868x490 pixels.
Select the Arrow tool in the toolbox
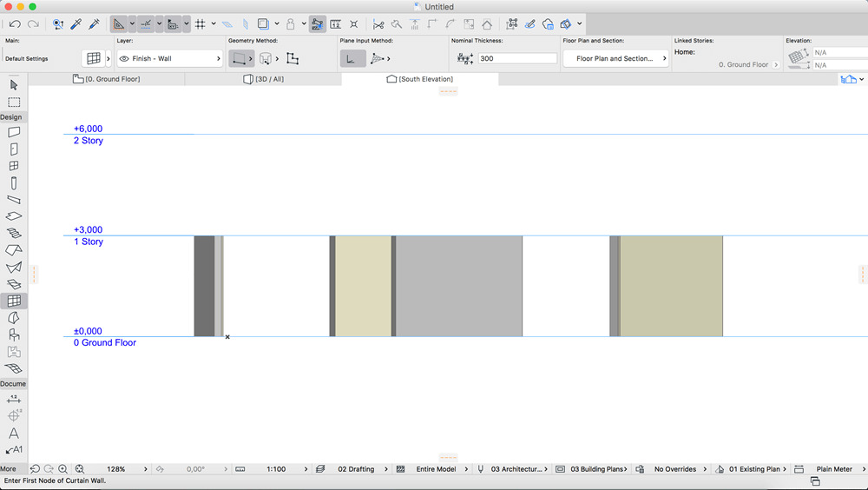[14, 85]
